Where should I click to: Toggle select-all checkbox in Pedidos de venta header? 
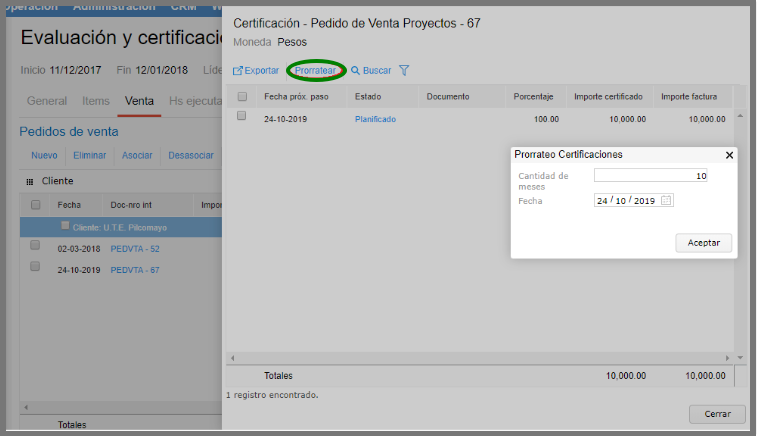[36, 205]
